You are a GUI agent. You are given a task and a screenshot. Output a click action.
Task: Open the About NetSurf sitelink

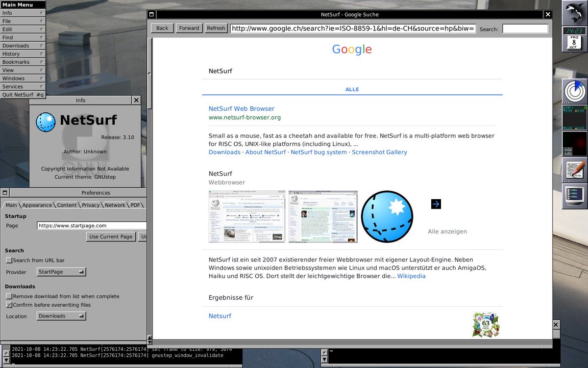click(266, 152)
